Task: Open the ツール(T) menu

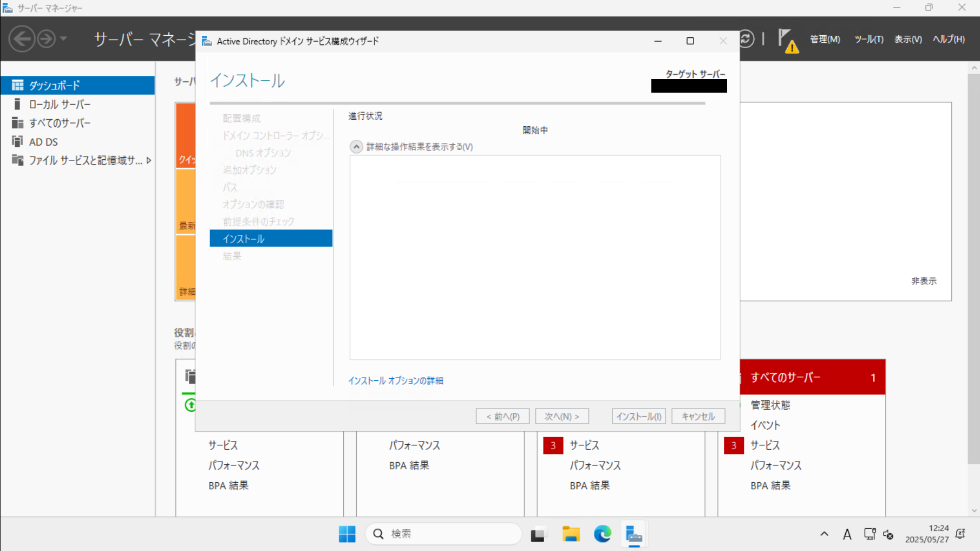Action: coord(868,39)
